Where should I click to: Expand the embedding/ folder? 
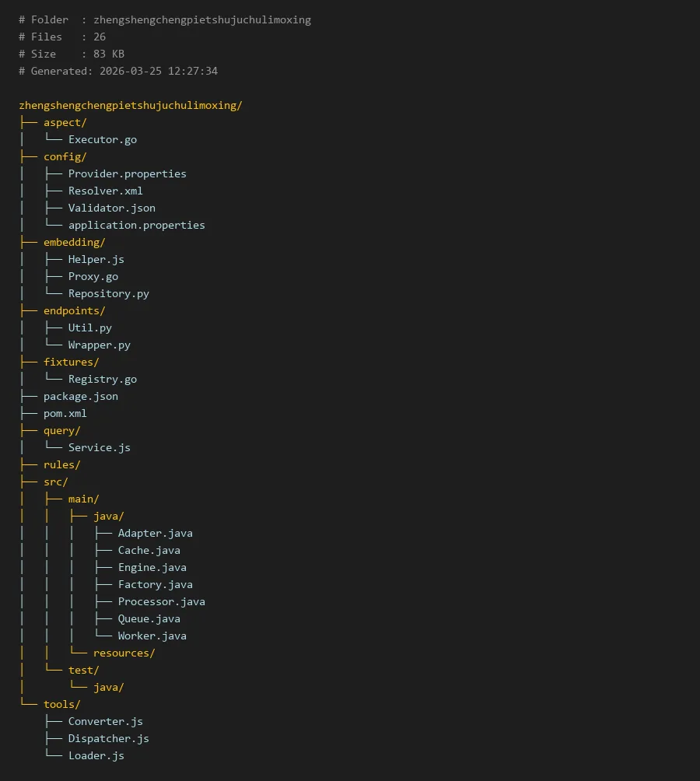(74, 242)
